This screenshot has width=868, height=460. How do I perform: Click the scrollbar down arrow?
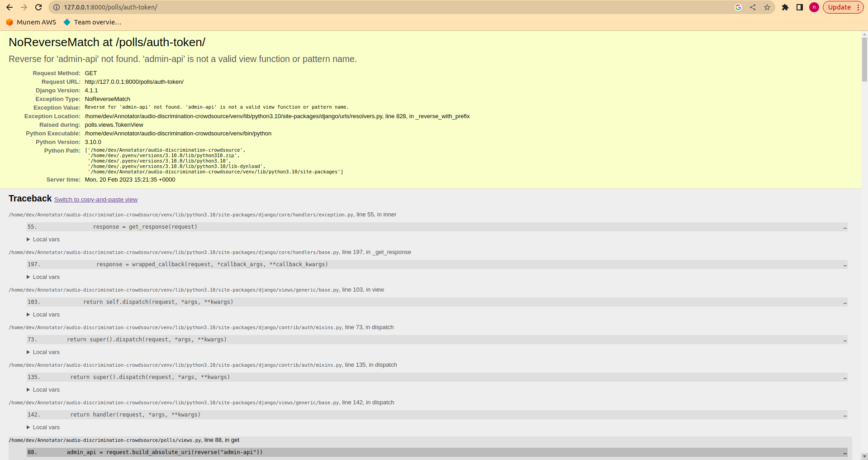click(x=864, y=456)
